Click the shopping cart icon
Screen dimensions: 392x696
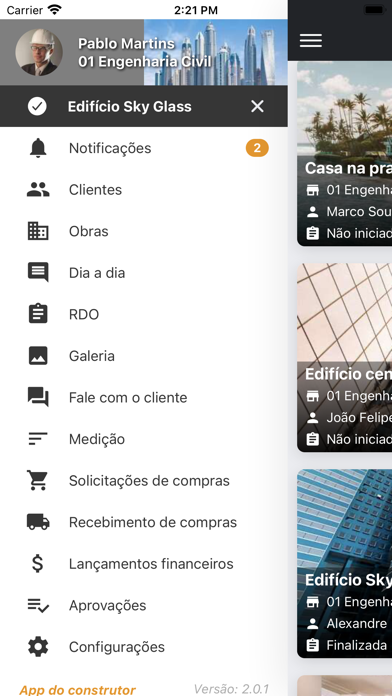tap(38, 480)
